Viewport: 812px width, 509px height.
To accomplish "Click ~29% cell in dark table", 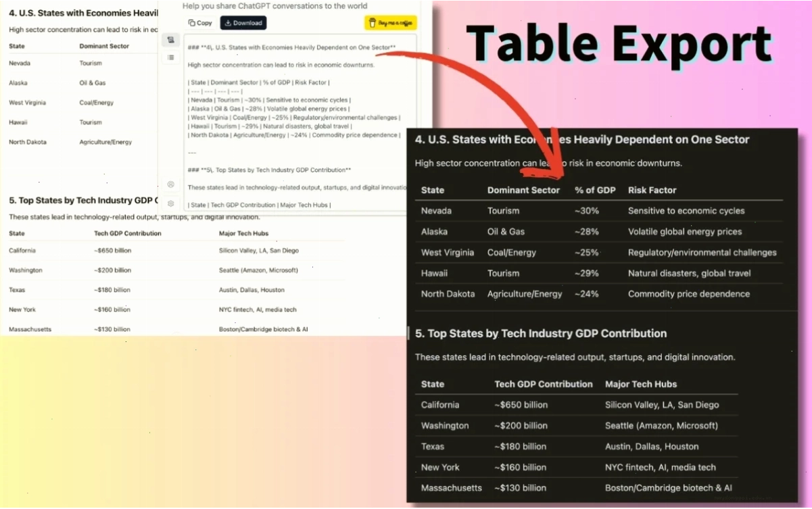I will [587, 273].
